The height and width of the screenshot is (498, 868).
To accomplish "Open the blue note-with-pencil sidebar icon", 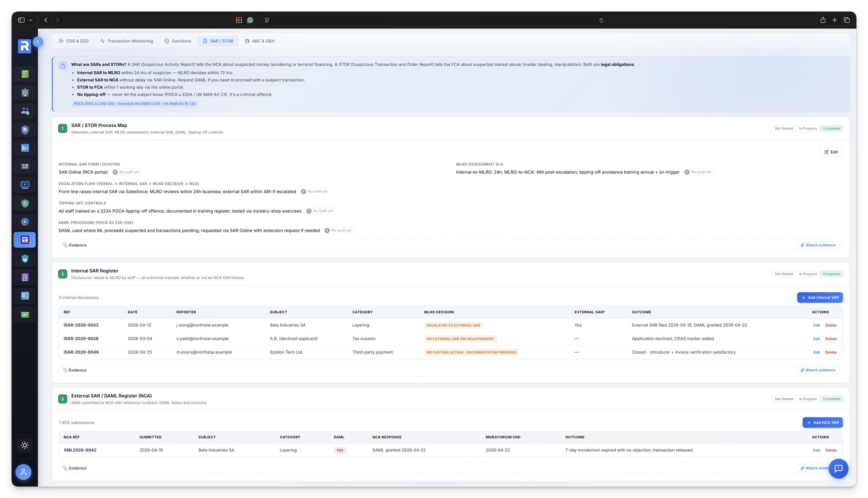I will pyautogui.click(x=25, y=296).
